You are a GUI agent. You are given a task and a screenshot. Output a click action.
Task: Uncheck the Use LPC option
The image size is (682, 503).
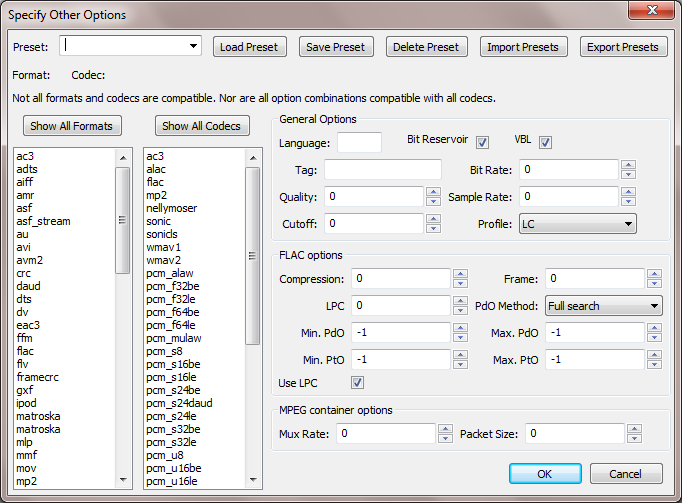(357, 383)
